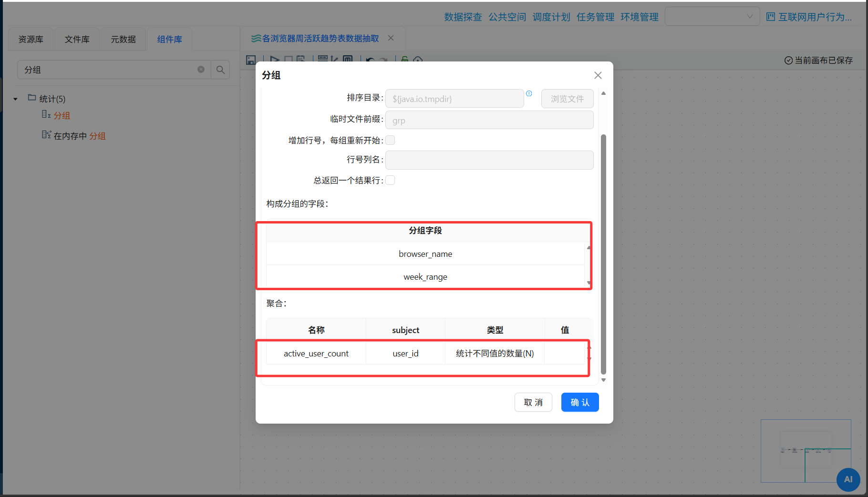The image size is (868, 497).
Task: Click the canvas minimap thumbnail
Action: (x=806, y=451)
